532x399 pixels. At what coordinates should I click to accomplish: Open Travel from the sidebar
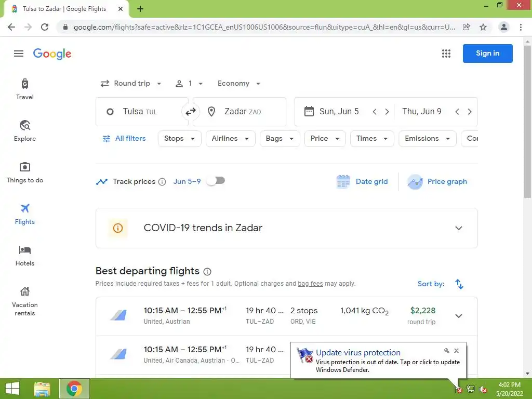click(25, 89)
